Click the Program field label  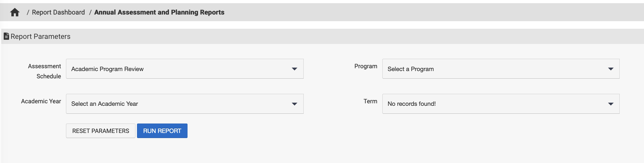click(366, 66)
